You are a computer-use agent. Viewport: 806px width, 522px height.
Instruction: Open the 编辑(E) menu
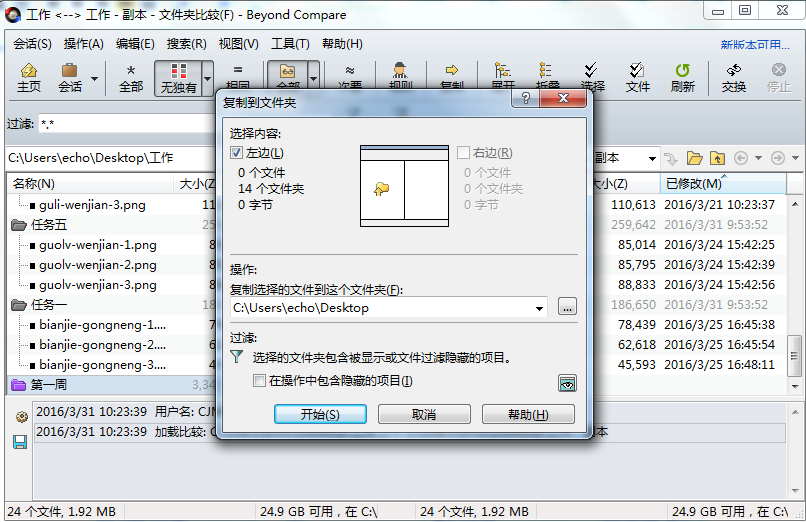pyautogui.click(x=135, y=44)
